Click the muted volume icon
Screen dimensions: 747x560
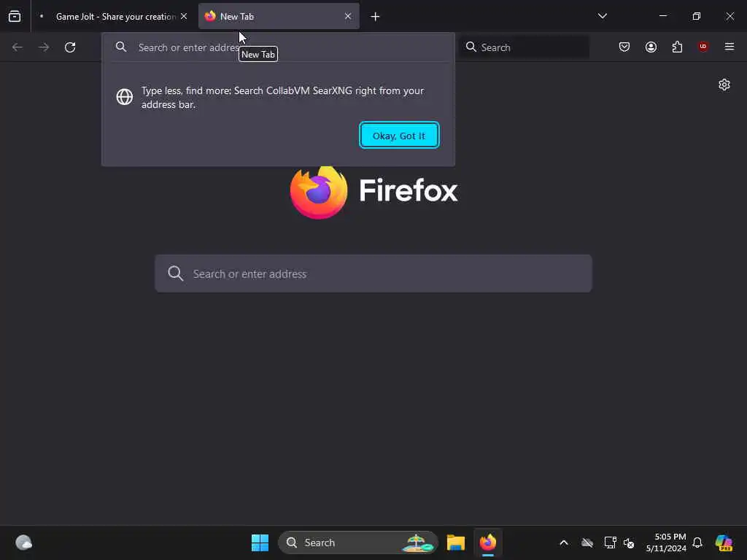629,542
